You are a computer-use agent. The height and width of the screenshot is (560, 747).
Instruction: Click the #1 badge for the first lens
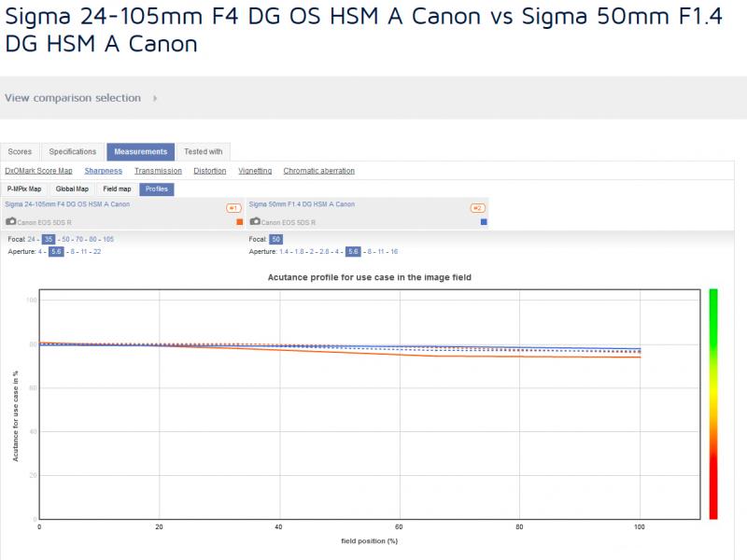point(234,208)
